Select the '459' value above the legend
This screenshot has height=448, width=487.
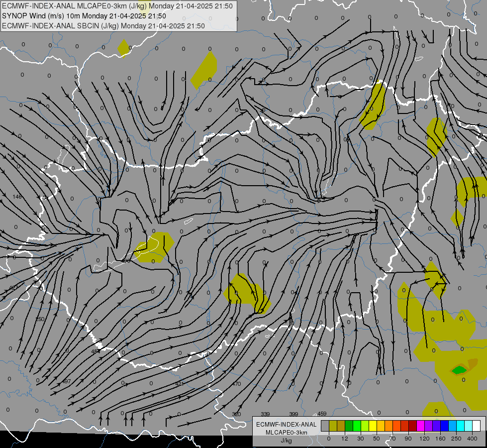(x=322, y=414)
